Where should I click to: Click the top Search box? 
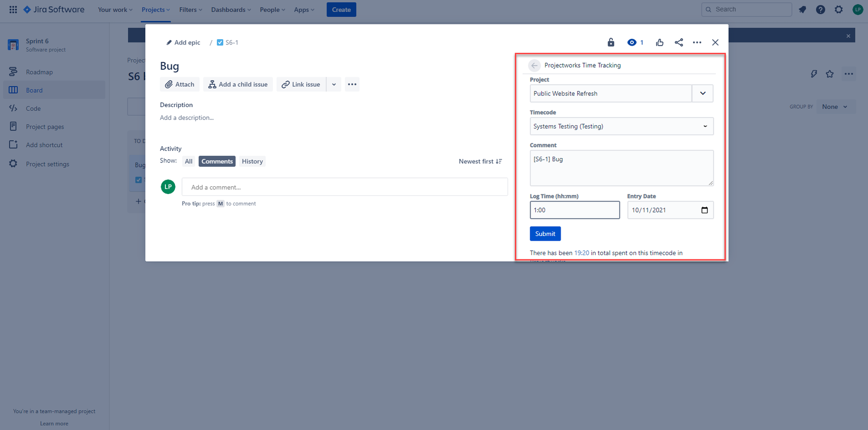(747, 10)
